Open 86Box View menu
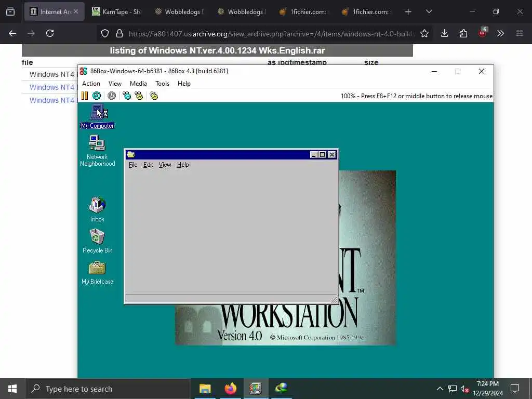This screenshot has height=399, width=532. pyautogui.click(x=115, y=84)
